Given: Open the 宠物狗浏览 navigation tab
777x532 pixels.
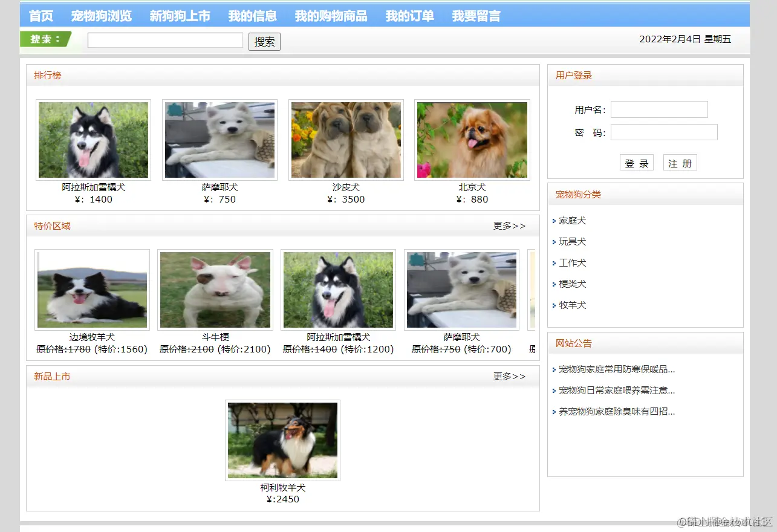Looking at the screenshot, I should [102, 16].
